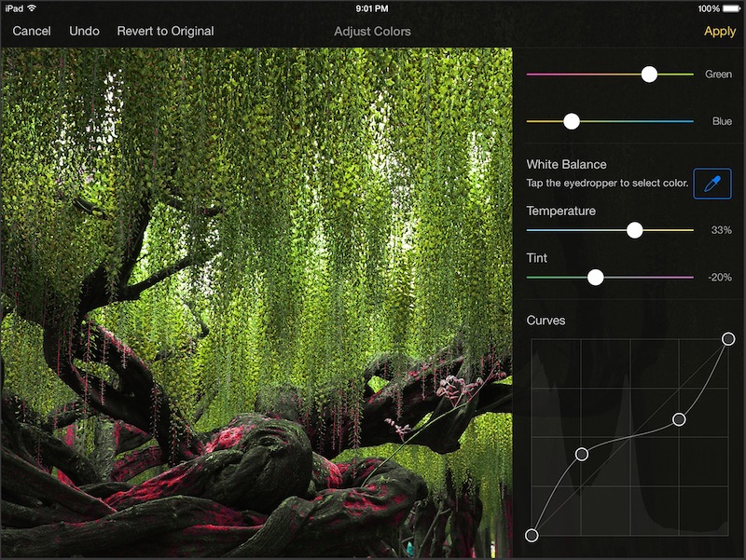Tap the battery indicator icon

(731, 8)
